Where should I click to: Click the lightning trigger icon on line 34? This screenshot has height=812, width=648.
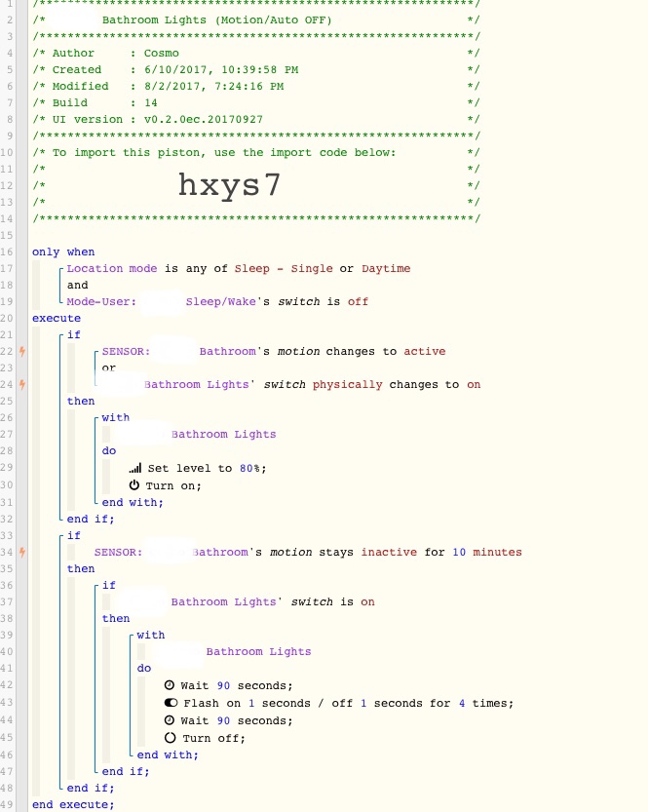pyautogui.click(x=22, y=552)
